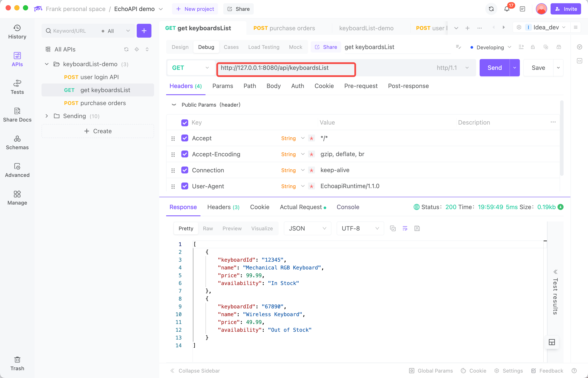
Task: Click Create in the API tree
Action: (x=98, y=131)
